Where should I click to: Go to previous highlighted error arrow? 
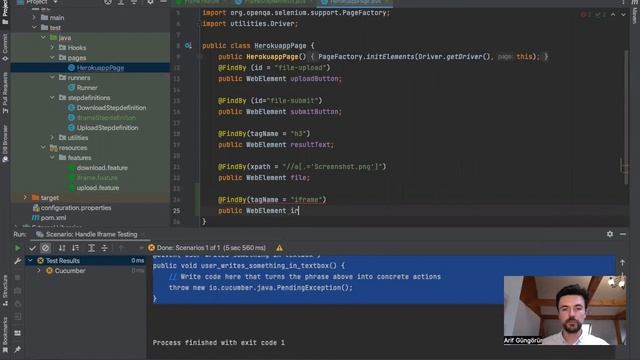(x=613, y=14)
